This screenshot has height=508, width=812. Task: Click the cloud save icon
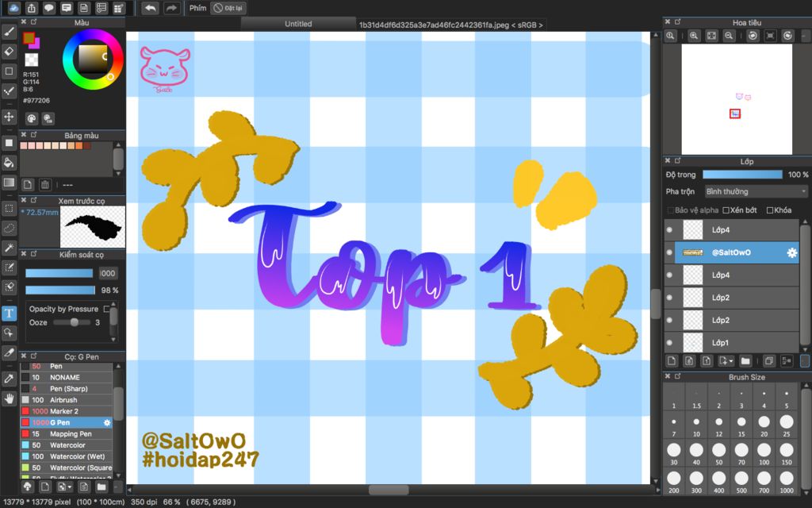14,8
